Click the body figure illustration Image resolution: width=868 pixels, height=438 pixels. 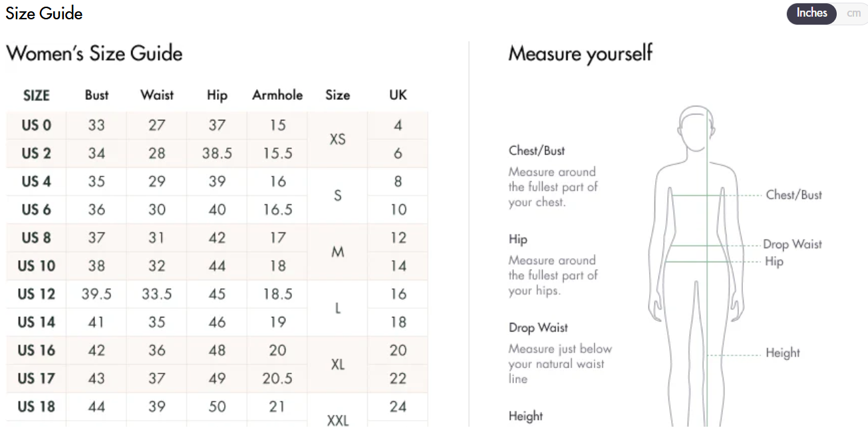[695, 266]
